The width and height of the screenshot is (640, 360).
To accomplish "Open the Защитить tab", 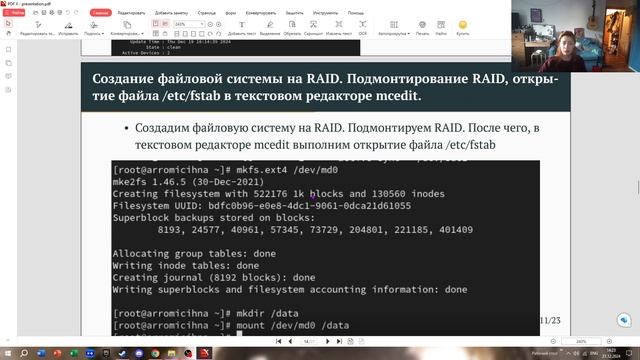I will 294,13.
